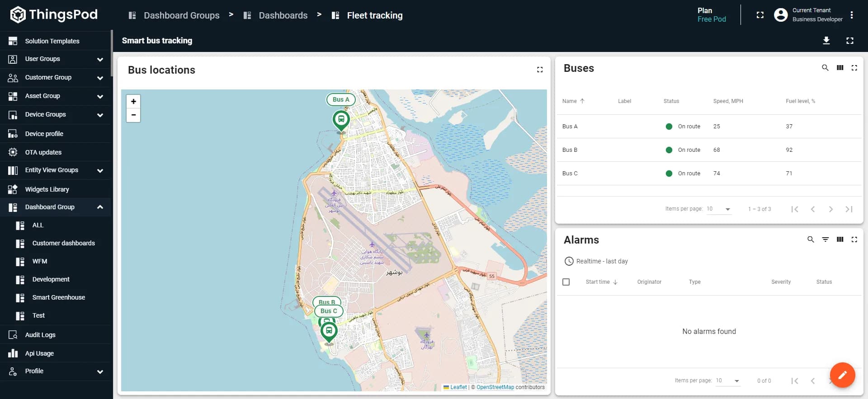
Task: Toggle Start time sort order in Alarms
Action: coord(601,282)
